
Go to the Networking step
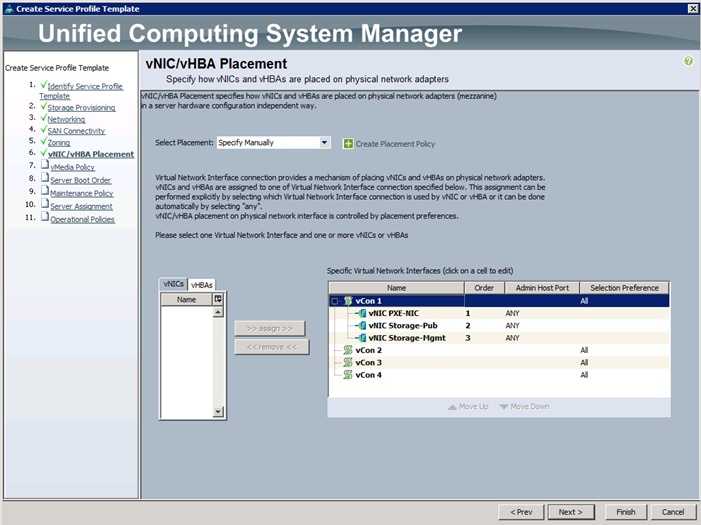[66, 119]
